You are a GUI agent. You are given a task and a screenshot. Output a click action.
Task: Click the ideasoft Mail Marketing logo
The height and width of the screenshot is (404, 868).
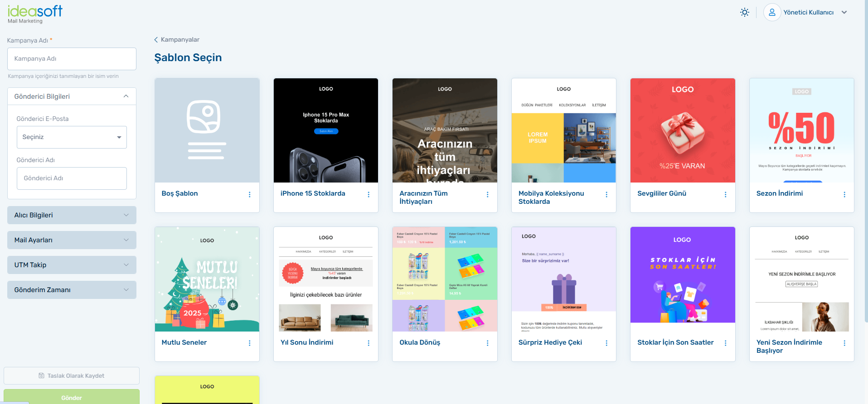(x=35, y=14)
